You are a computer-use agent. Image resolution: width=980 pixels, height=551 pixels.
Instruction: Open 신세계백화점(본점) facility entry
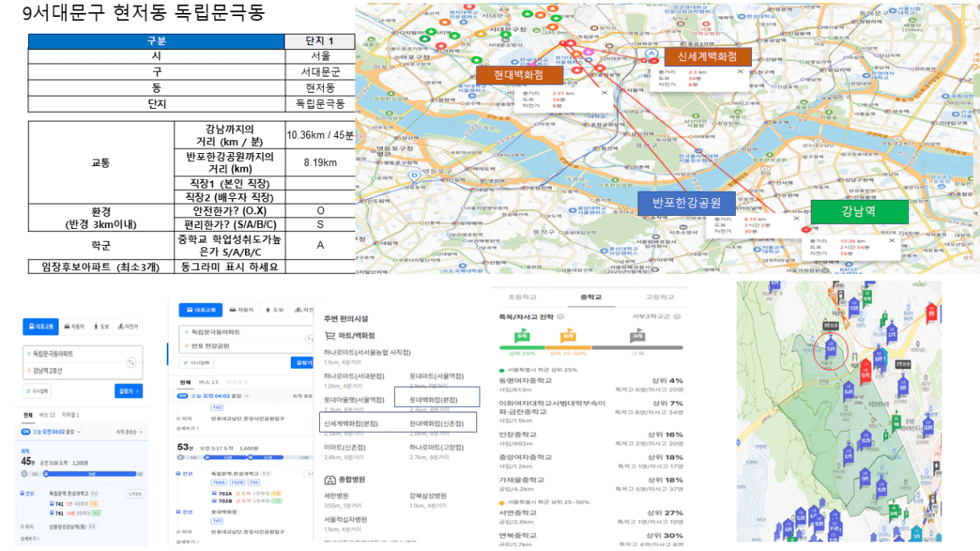point(351,423)
